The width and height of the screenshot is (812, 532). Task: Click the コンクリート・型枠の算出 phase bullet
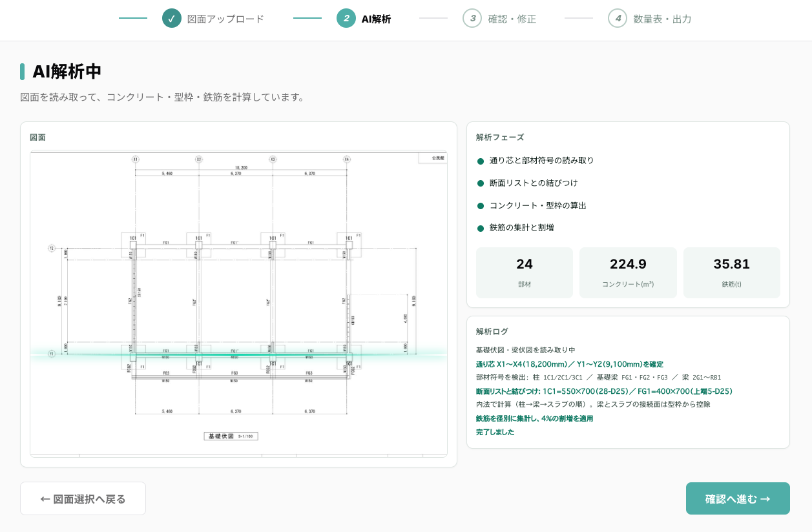480,206
